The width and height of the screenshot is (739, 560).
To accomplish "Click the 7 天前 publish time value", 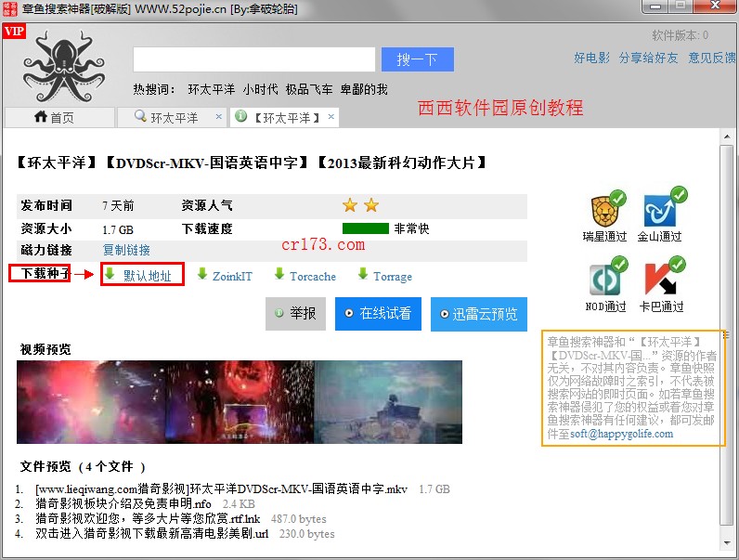I will (x=118, y=205).
